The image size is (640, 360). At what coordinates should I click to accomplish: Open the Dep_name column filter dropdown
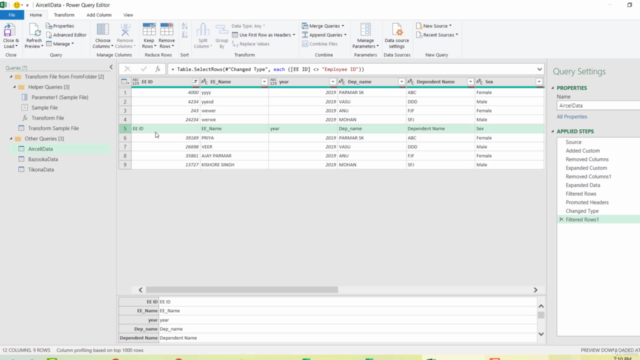coord(401,82)
